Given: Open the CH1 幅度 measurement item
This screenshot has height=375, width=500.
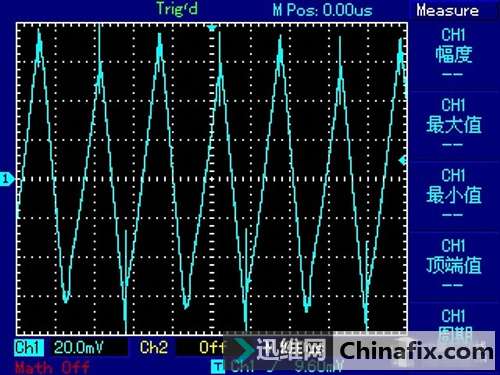Looking at the screenshot, I should coord(453,53).
